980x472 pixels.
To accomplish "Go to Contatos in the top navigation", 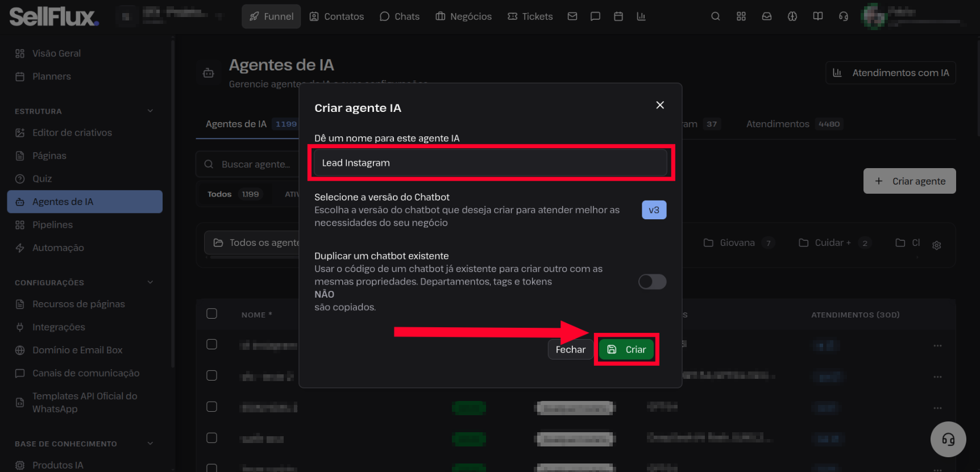I will [337, 16].
